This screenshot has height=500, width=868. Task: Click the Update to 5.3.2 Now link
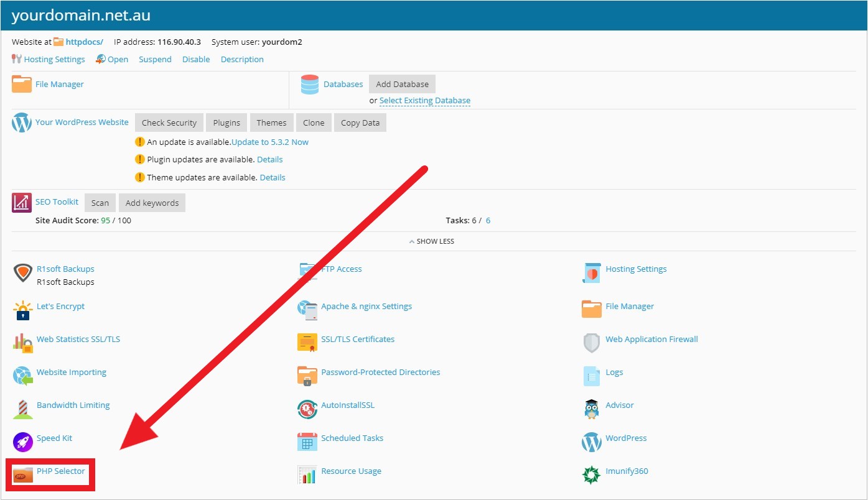click(270, 142)
